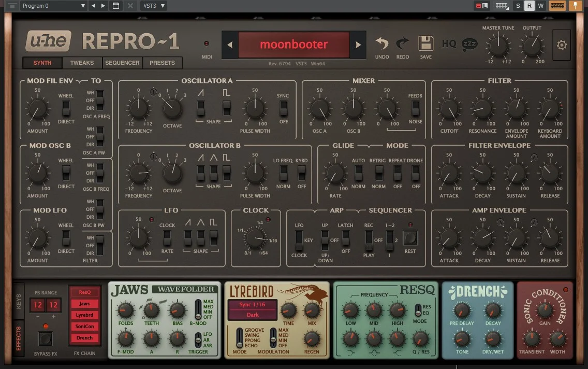
Task: Click the host's save program floppy icon
Action: click(x=116, y=6)
